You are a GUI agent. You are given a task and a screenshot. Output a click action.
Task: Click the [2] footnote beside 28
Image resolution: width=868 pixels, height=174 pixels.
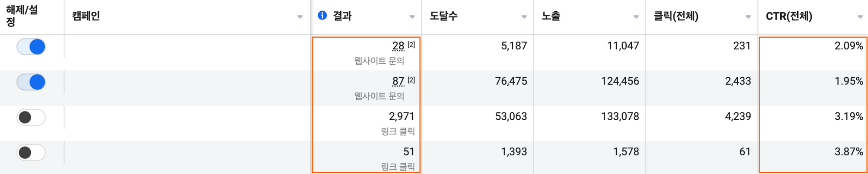click(x=411, y=44)
